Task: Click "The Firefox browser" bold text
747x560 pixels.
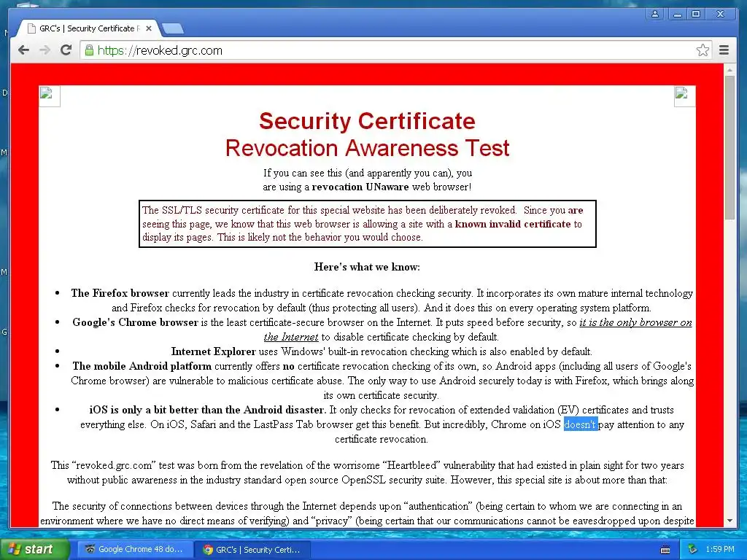Action: (120, 293)
